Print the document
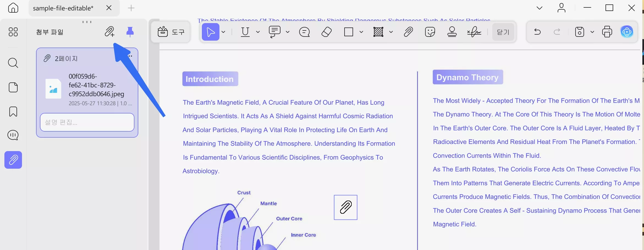 [x=607, y=32]
